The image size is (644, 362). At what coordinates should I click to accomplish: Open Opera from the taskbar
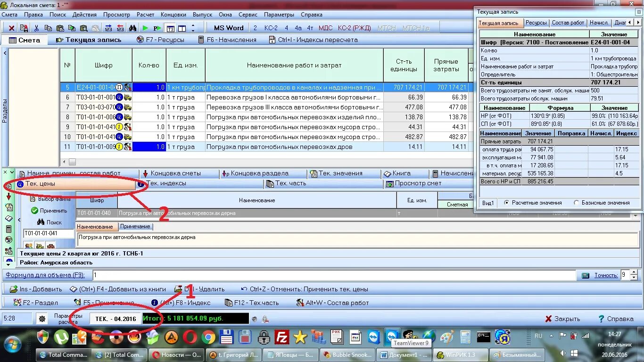(190, 337)
